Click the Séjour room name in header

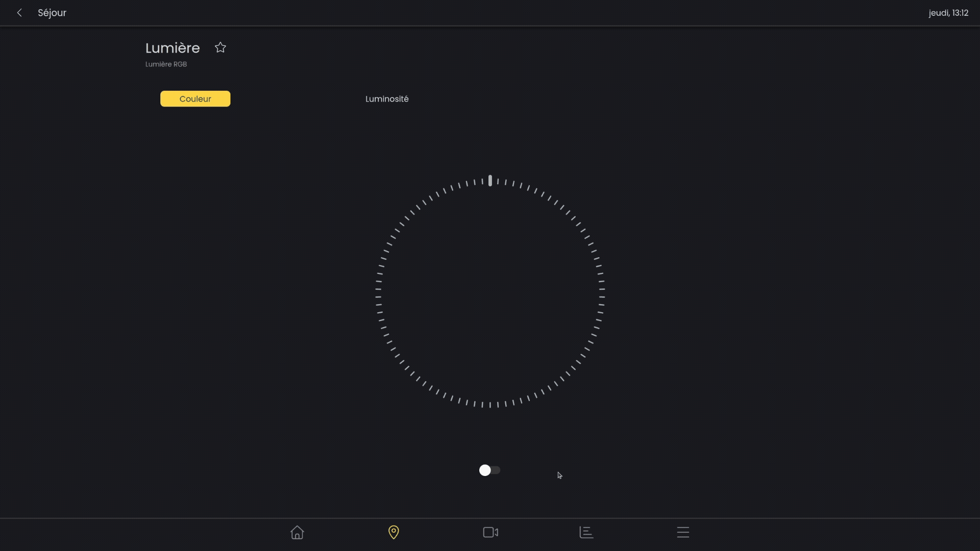(x=52, y=13)
